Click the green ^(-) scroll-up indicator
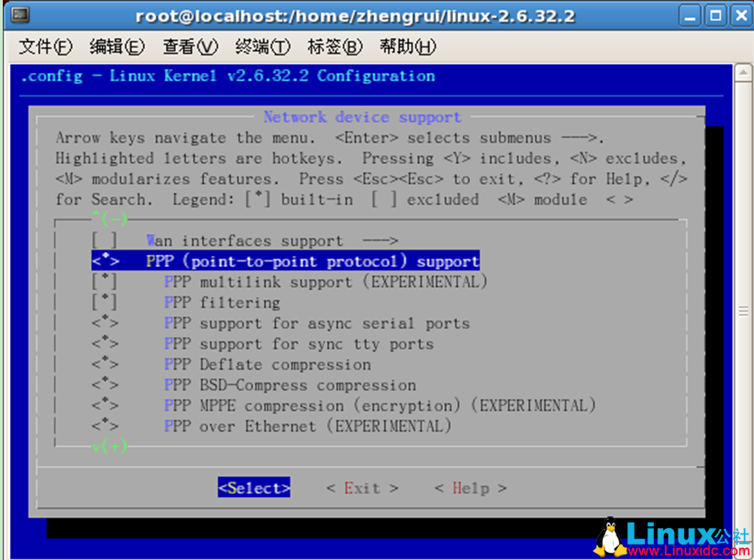754x560 pixels. (109, 219)
